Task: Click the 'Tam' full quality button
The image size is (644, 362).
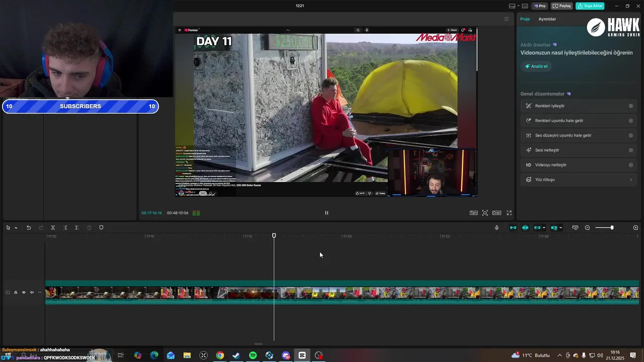Action: click(473, 213)
